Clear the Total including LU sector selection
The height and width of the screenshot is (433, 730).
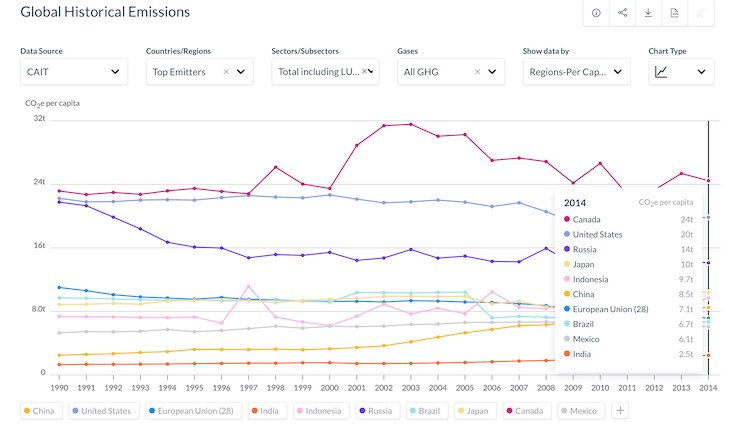tap(365, 72)
